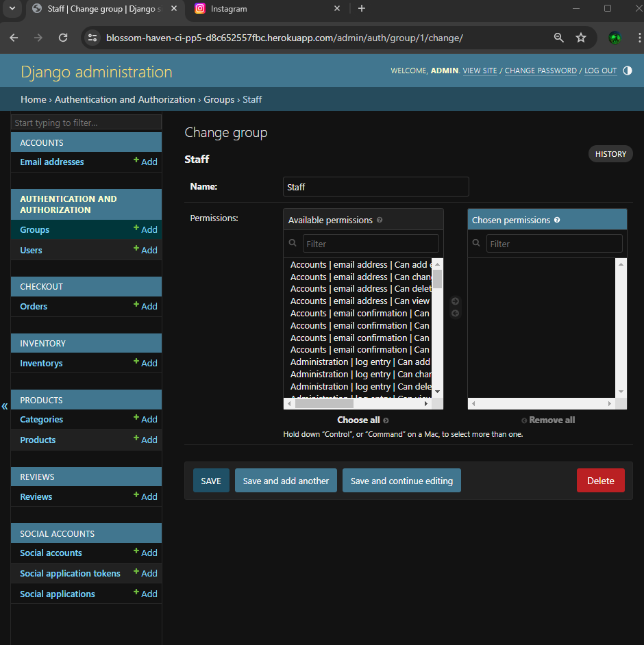Image resolution: width=644 pixels, height=645 pixels.
Task: Click the Chosen permissions help icon
Action: (557, 220)
